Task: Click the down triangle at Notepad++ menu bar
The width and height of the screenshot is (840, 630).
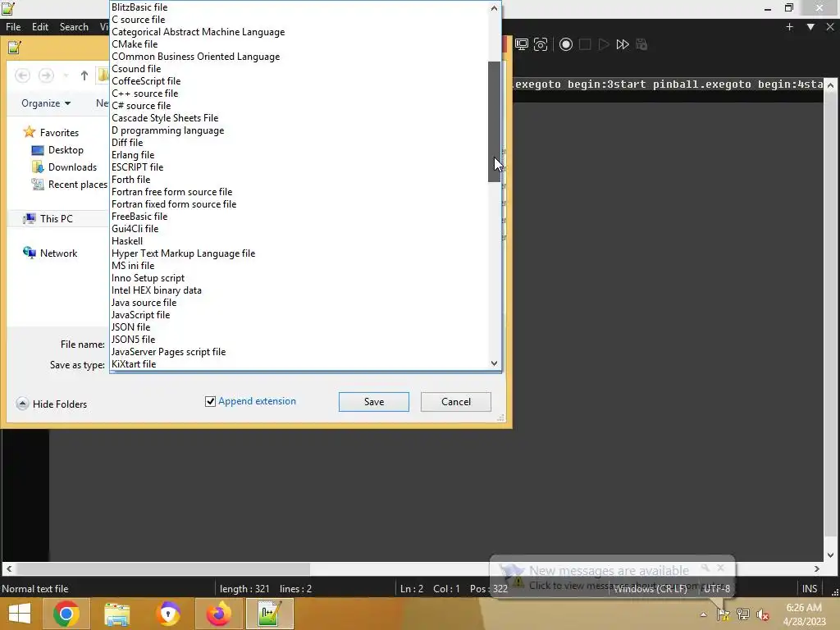Action: 810,27
